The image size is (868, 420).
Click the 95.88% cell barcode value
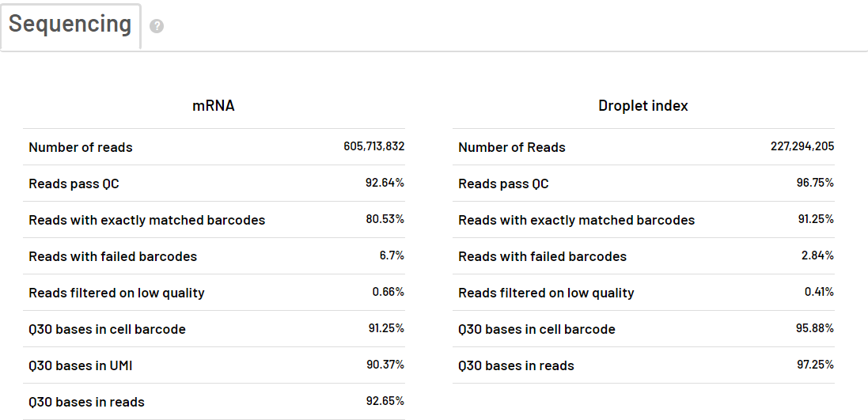click(815, 328)
